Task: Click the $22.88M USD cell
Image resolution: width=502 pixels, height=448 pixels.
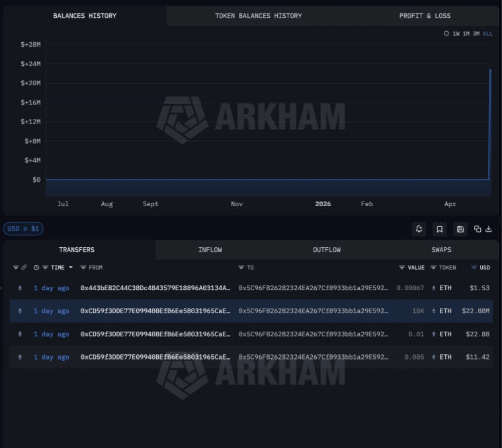Action: [x=476, y=311]
